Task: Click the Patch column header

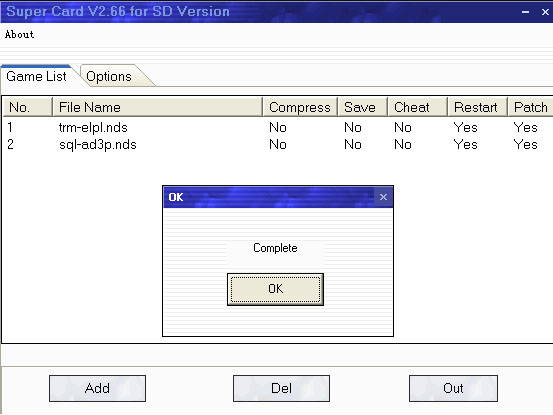Action: click(530, 107)
